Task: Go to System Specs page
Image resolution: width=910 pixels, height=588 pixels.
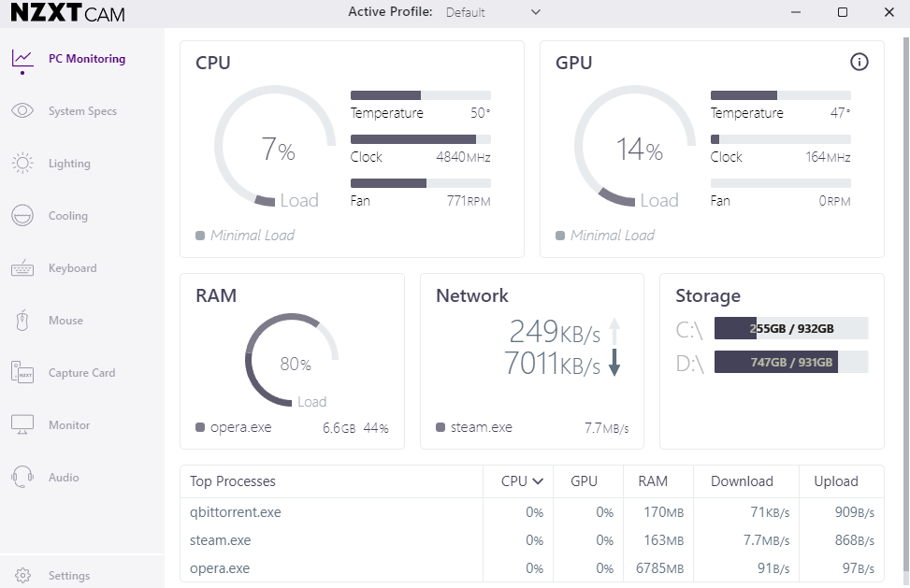Action: [82, 110]
